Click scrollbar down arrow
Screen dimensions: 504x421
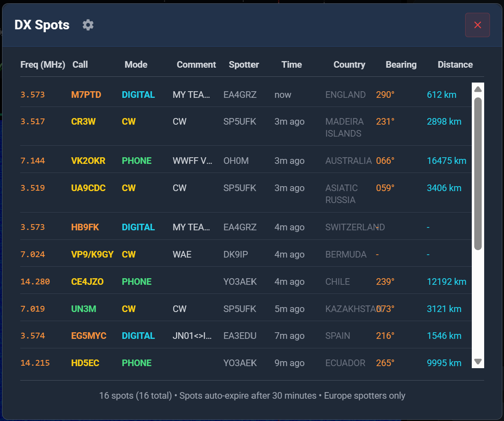point(478,362)
